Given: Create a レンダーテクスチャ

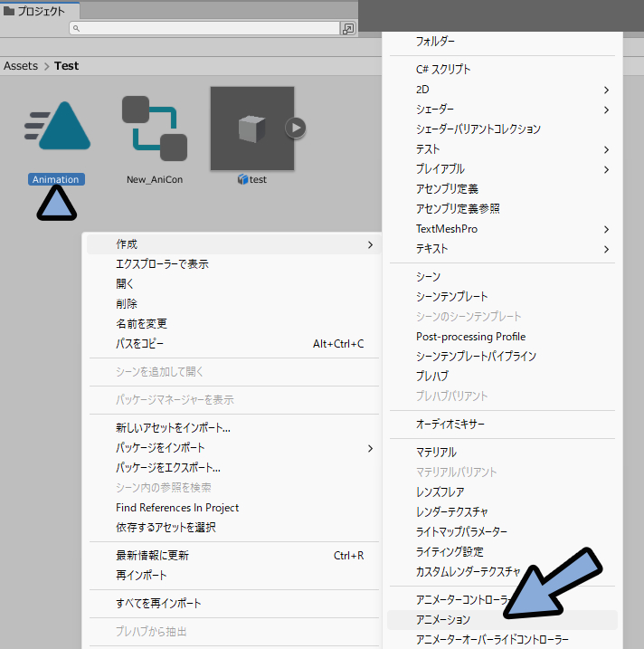Looking at the screenshot, I should (502, 512).
